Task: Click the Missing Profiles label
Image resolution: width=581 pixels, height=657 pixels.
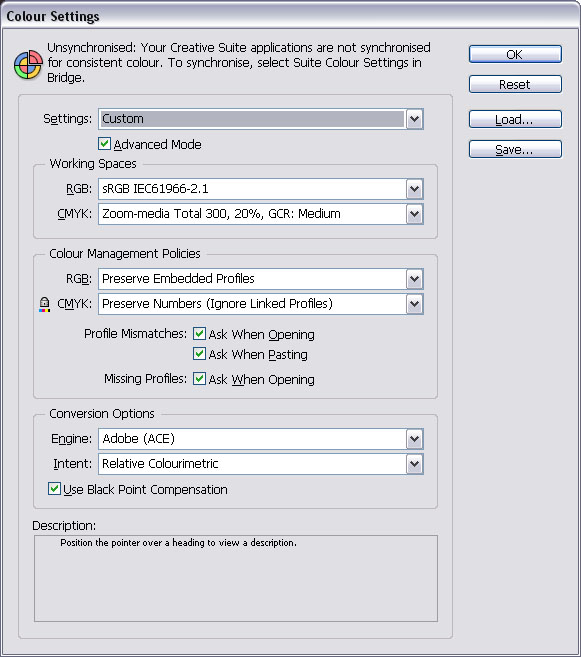Action: (x=145, y=379)
